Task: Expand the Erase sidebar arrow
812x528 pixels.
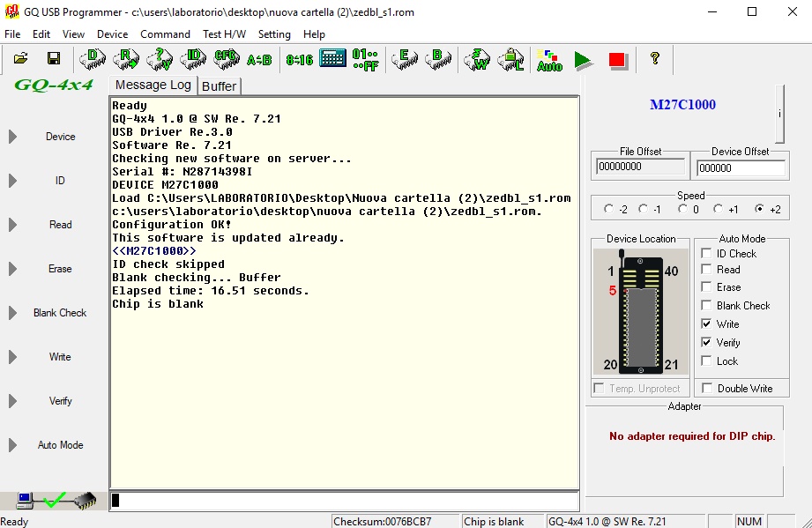Action: pyautogui.click(x=13, y=269)
